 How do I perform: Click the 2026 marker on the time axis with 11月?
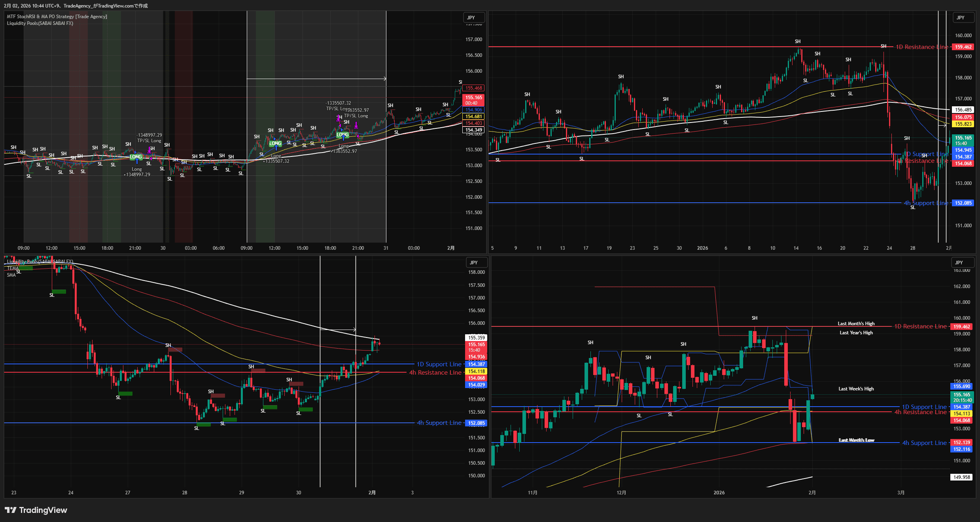click(719, 492)
